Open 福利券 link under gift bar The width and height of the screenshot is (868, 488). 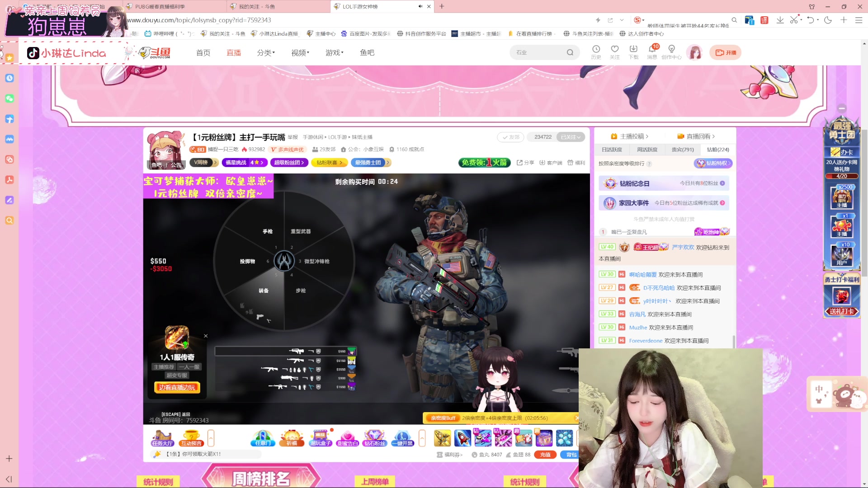449,455
